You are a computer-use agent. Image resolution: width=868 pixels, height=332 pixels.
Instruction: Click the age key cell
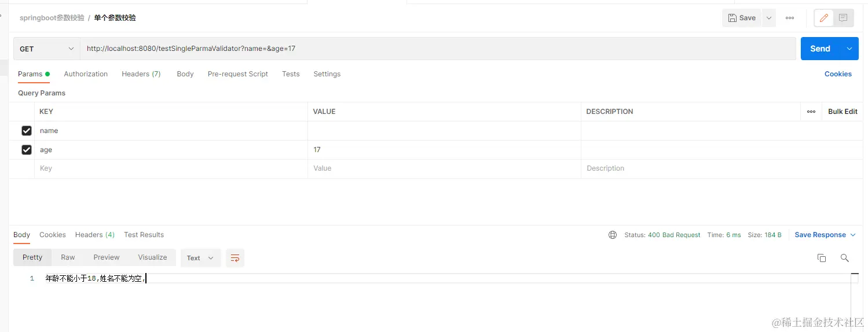point(171,150)
